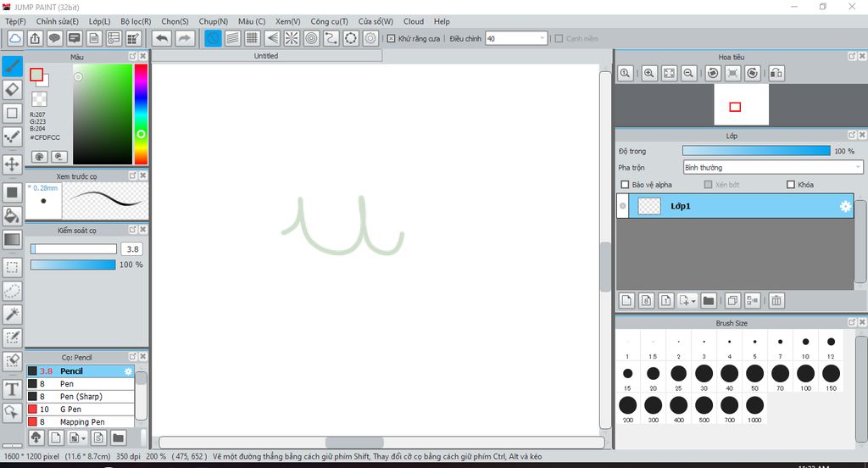Enable the curve snap guide
Image resolution: width=868 pixels, height=468 pixels.
pos(331,38)
